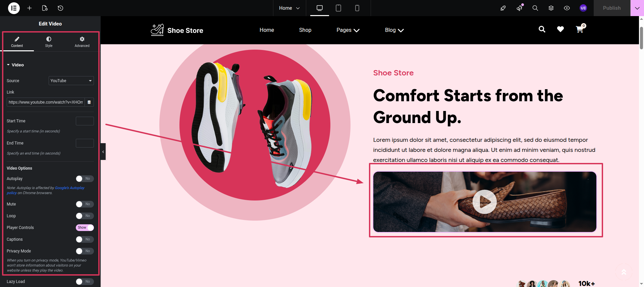Click the Preview eye icon
The image size is (644, 287).
[567, 8]
